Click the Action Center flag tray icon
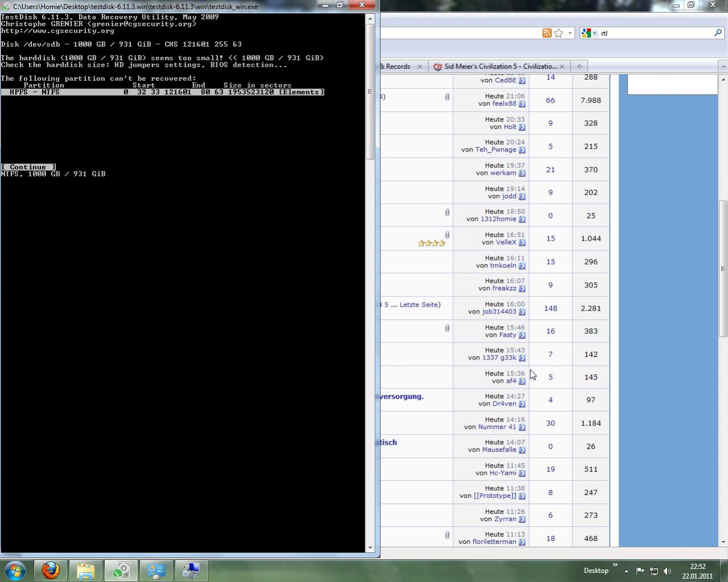 640,571
